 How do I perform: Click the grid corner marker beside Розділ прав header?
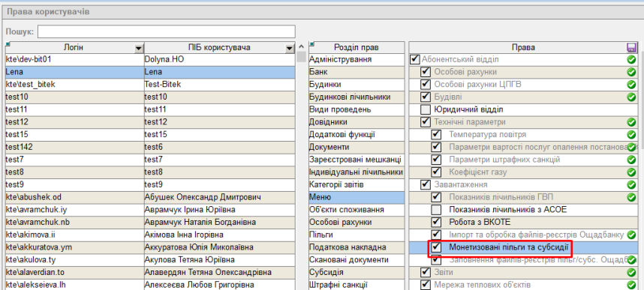click(x=311, y=43)
